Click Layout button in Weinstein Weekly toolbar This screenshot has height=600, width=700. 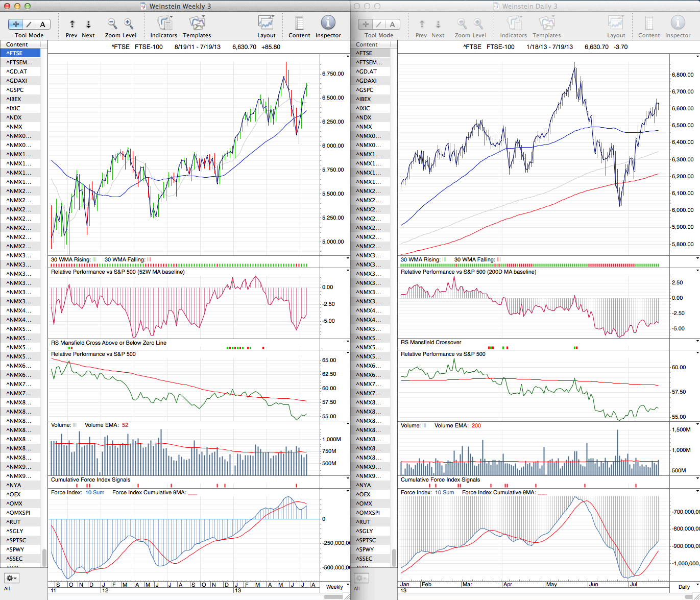[x=266, y=24]
